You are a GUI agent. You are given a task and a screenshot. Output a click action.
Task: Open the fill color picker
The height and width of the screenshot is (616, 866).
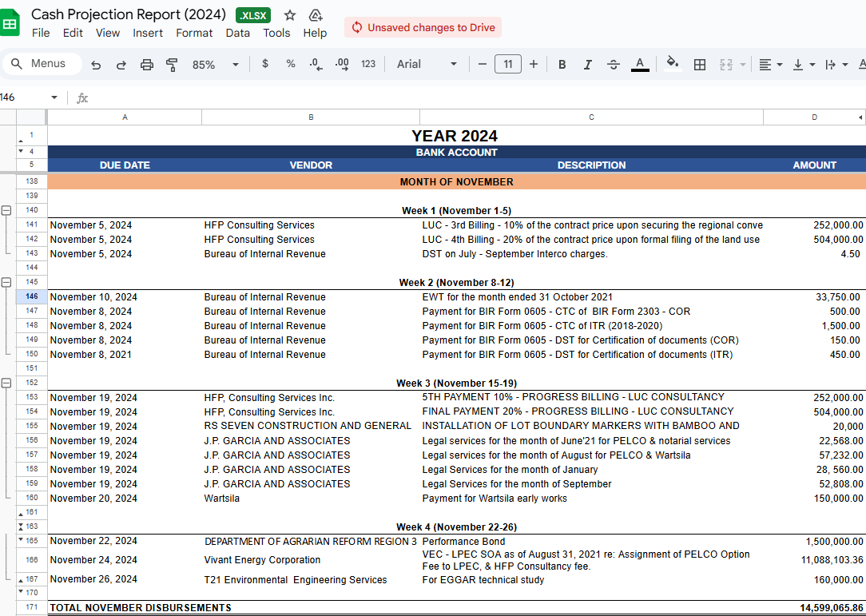click(x=672, y=64)
